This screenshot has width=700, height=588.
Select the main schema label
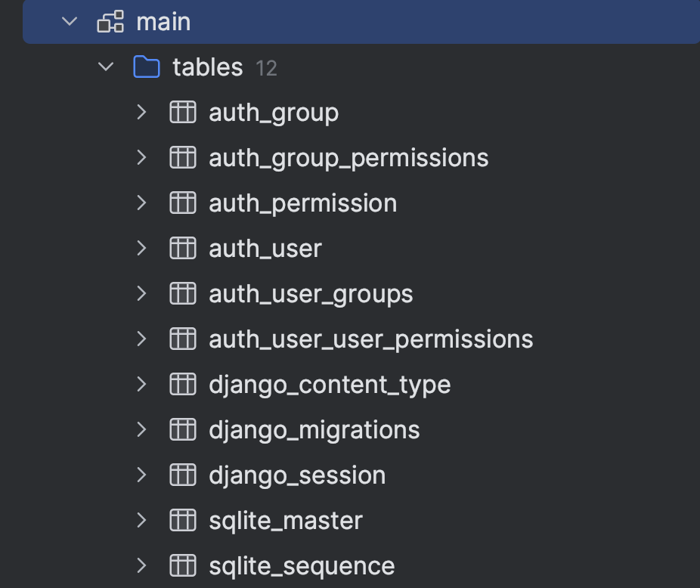click(163, 22)
